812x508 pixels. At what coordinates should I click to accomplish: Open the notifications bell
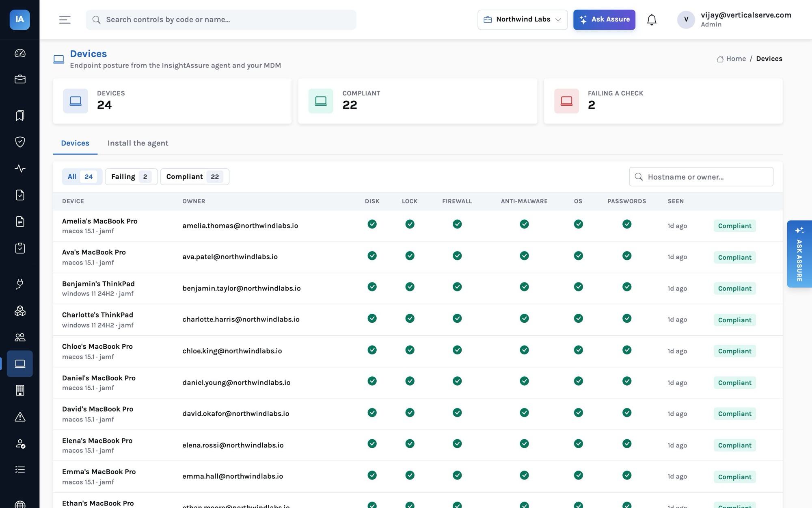[652, 20]
